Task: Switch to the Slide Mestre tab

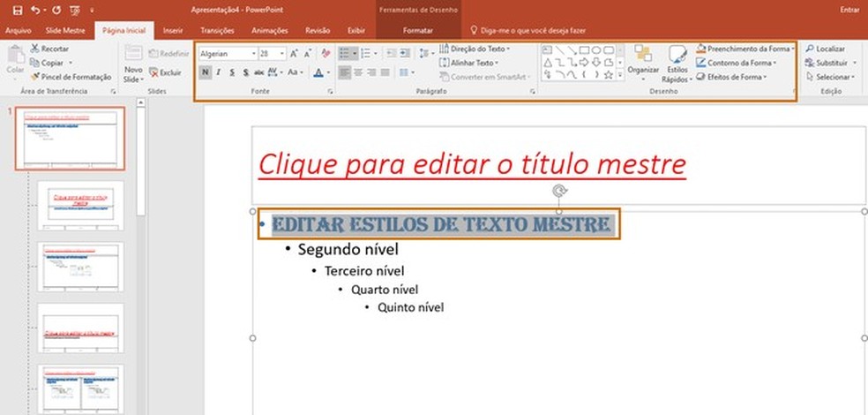Action: [65, 31]
